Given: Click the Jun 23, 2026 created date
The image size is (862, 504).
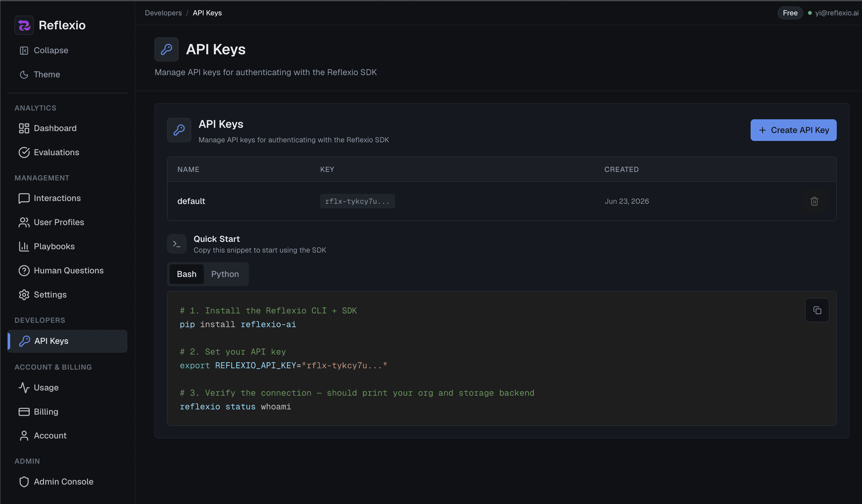Looking at the screenshot, I should [x=626, y=201].
